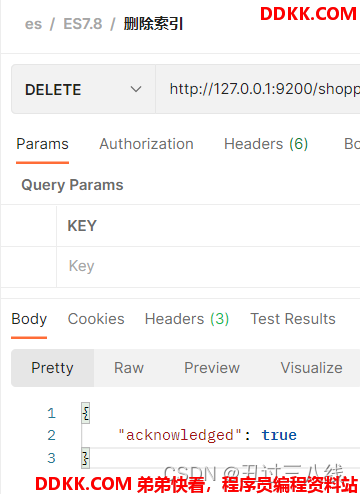Open the Authorization tab
Image resolution: width=360 pixels, height=494 pixels.
coord(146,144)
